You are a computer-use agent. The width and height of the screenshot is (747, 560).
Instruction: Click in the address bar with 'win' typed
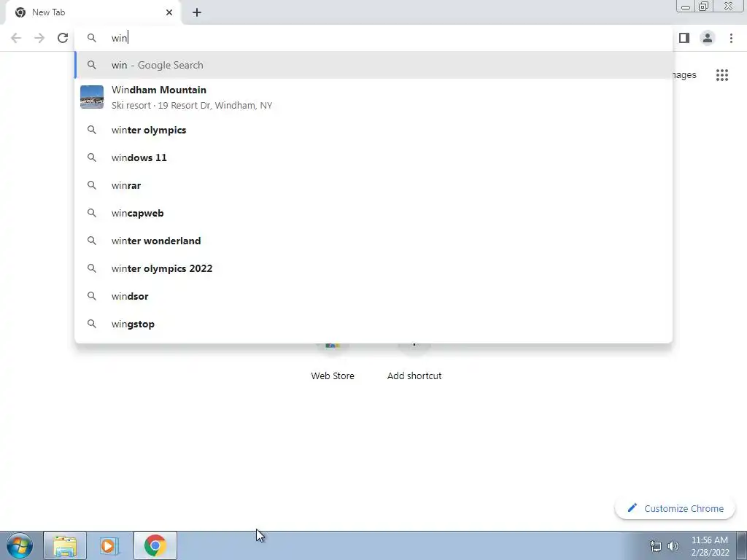click(373, 38)
